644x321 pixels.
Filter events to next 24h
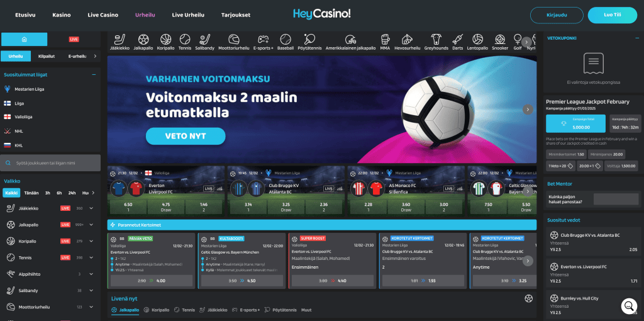coord(72,193)
